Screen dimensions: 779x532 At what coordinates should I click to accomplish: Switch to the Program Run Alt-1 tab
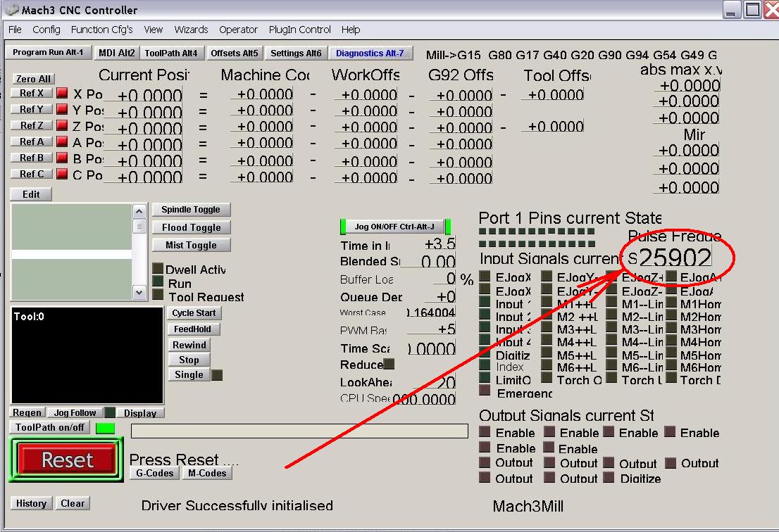click(48, 52)
